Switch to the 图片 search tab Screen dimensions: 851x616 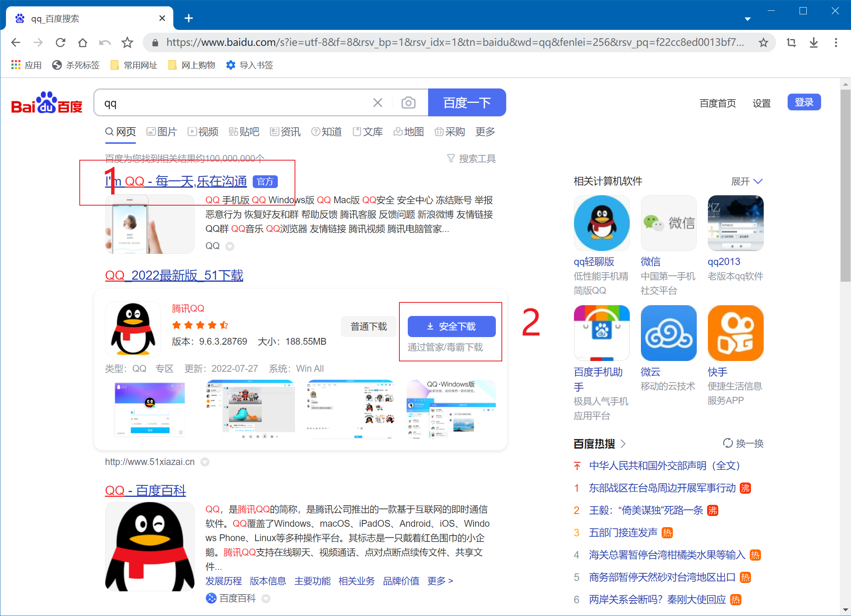(162, 132)
